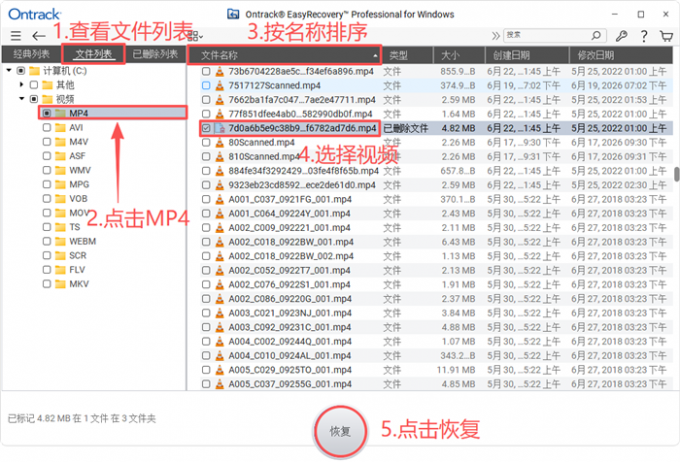Select the VOB folder icon
This screenshot has width=680, height=462.
click(60, 199)
